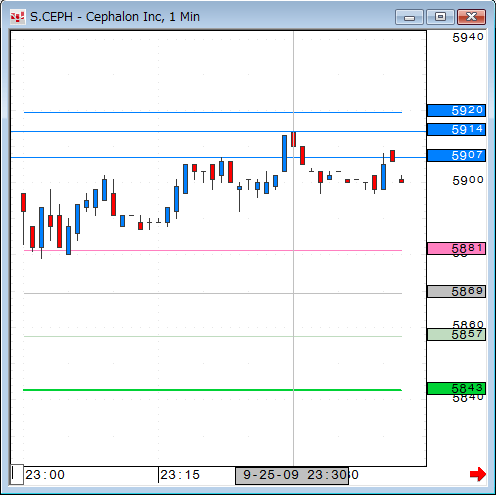496x495 pixels.
Task: Click the S.CEPH - Cephalon Inc title text
Action: tap(115, 17)
